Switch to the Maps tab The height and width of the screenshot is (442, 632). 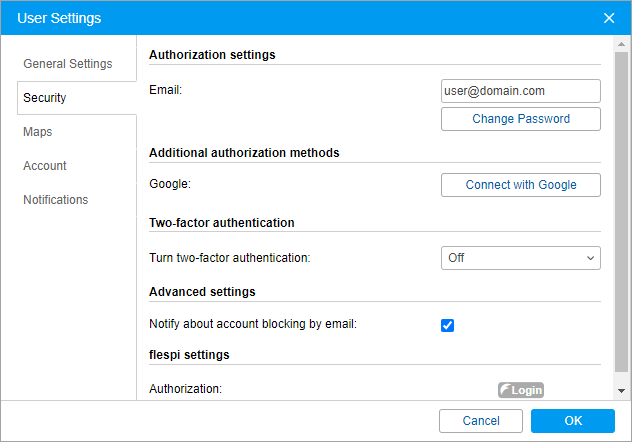(38, 132)
